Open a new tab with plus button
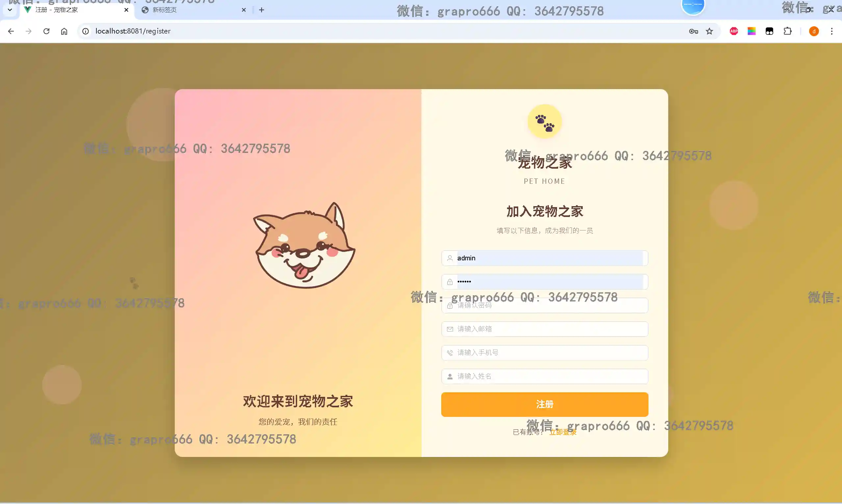This screenshot has height=504, width=842. (261, 10)
